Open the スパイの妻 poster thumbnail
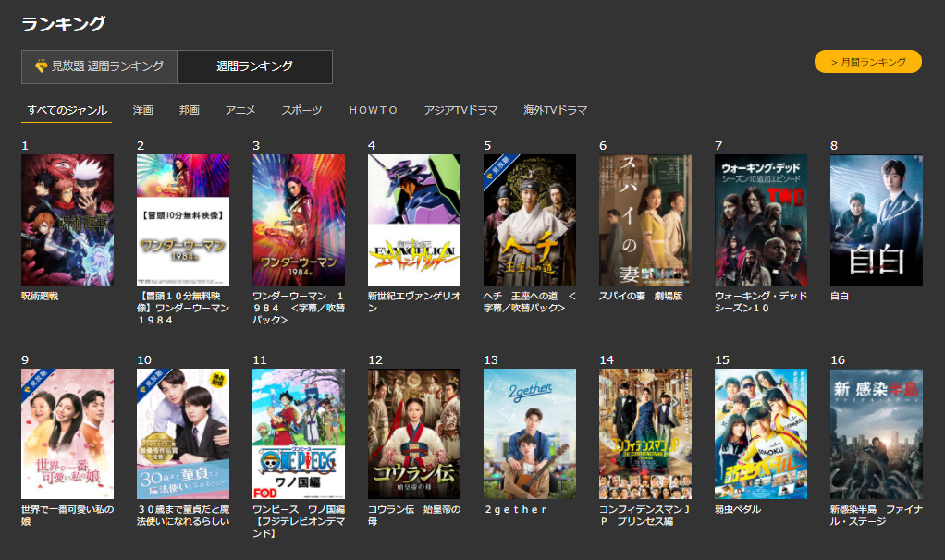The height and width of the screenshot is (560, 945). point(645,220)
